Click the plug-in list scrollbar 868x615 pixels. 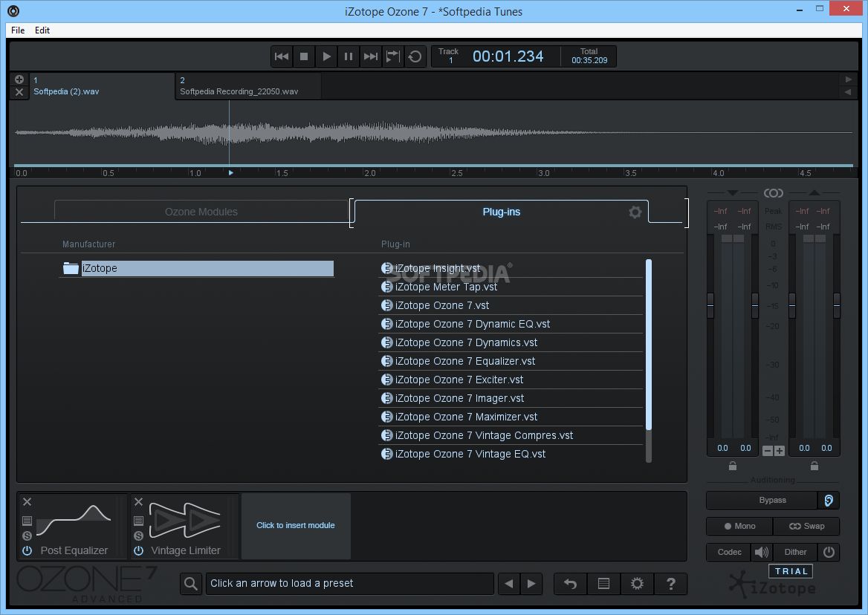click(x=649, y=344)
